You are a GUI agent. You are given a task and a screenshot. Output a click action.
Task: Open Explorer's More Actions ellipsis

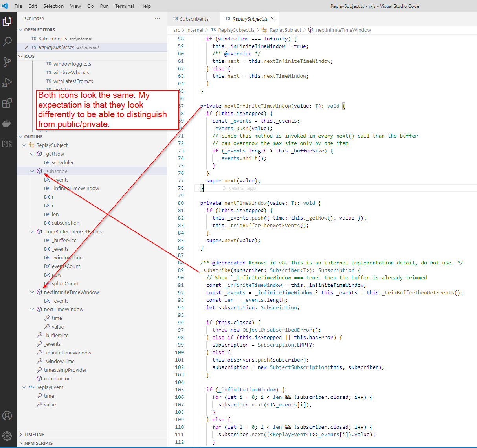(x=157, y=18)
